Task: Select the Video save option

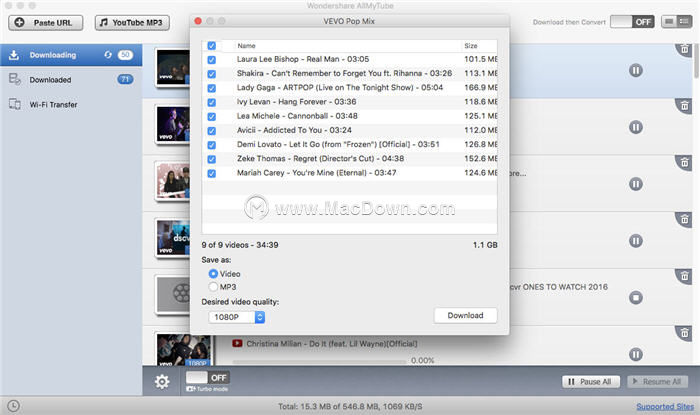Action: [213, 274]
